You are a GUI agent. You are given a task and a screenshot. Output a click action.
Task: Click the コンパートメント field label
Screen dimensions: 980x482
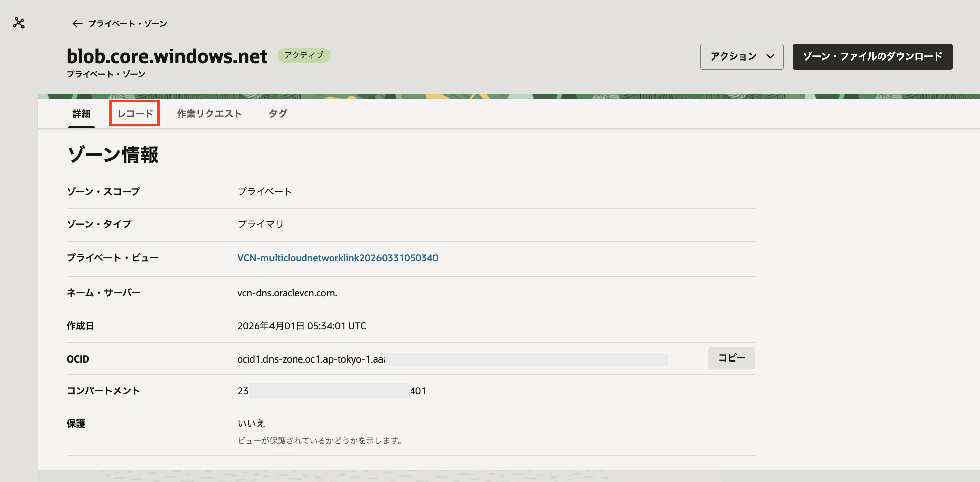(x=103, y=391)
